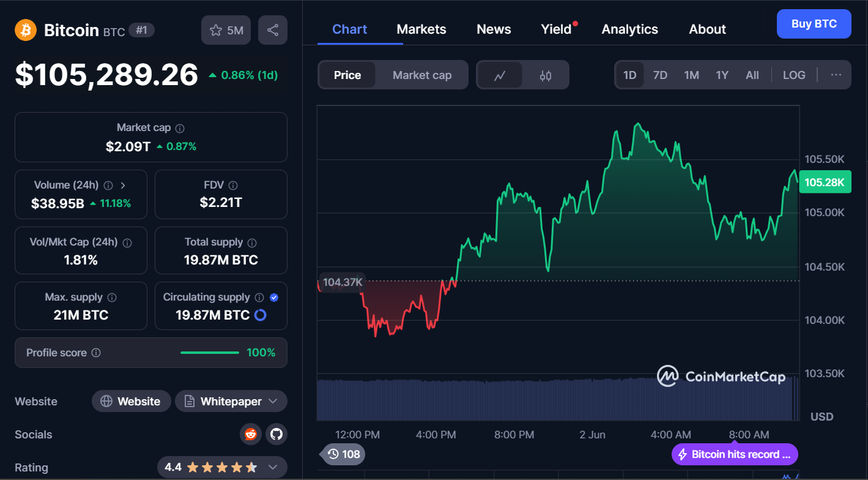Click the Buy BTC button

click(814, 24)
